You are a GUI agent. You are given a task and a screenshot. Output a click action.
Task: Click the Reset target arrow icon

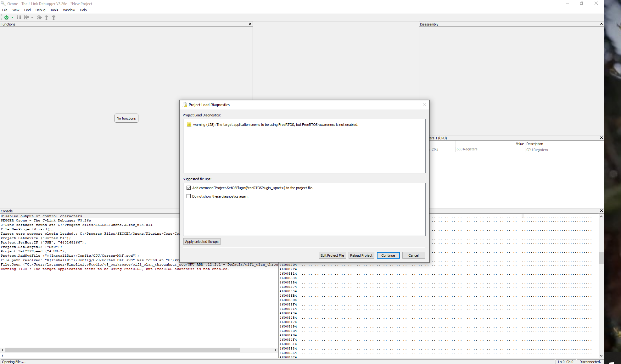pos(26,17)
